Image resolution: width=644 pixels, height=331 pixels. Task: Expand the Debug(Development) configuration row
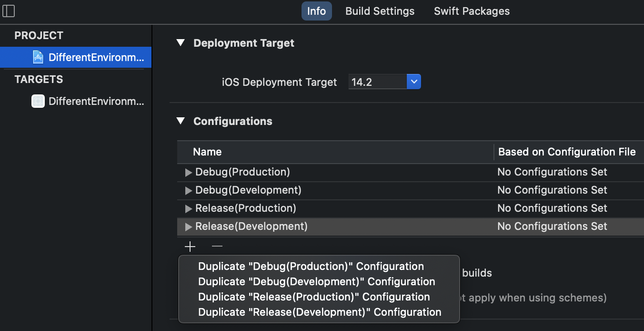(189, 190)
